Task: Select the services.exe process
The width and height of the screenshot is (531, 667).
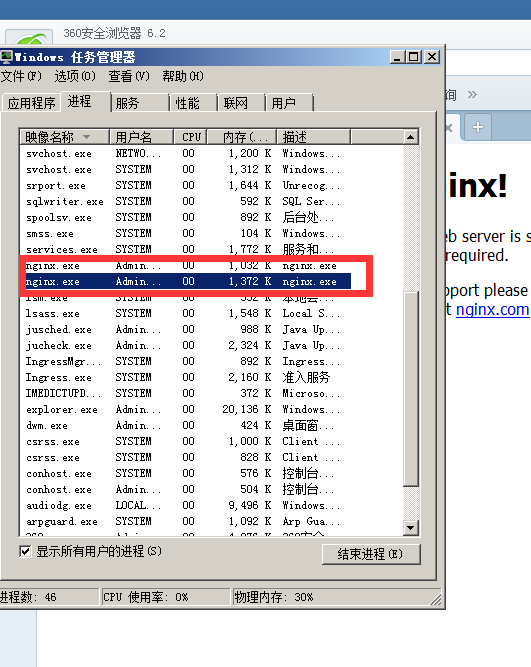Action: point(186,249)
